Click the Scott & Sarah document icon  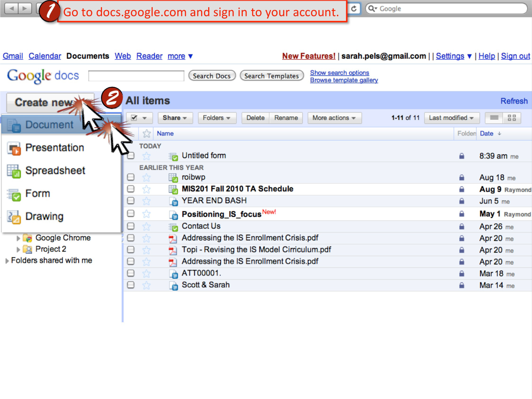pyautogui.click(x=173, y=286)
